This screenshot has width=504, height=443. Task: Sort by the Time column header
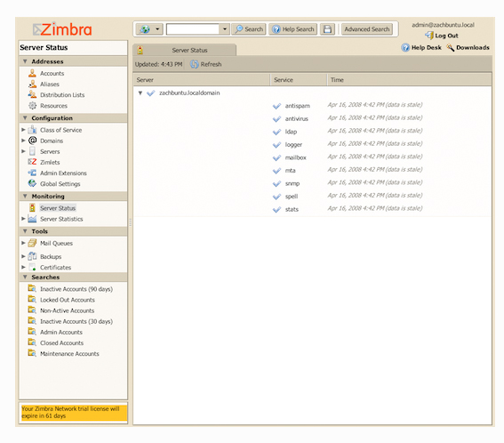point(409,80)
